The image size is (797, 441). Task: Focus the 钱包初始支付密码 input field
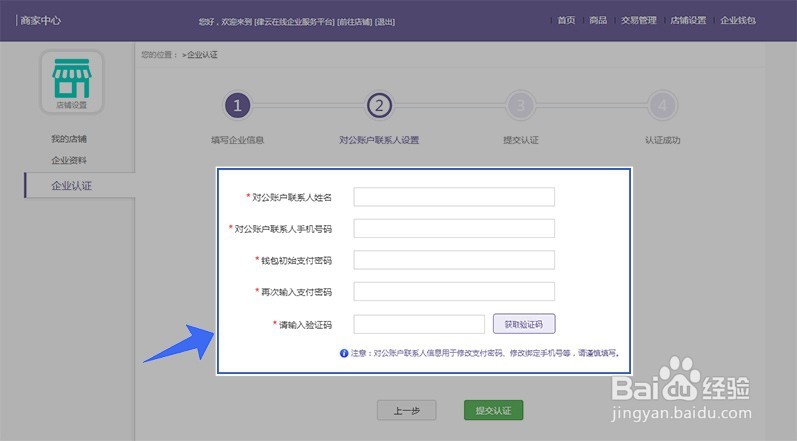[x=454, y=260]
